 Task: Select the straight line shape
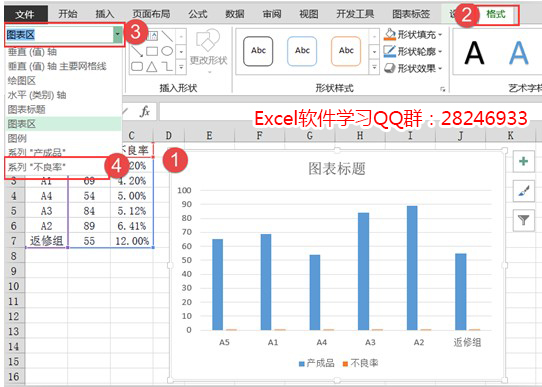tap(167, 36)
